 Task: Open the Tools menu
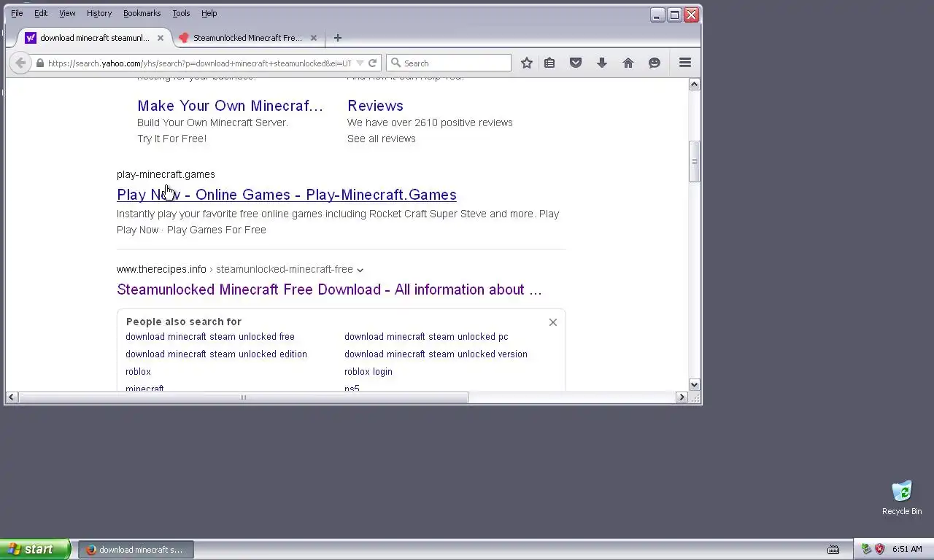(x=181, y=13)
